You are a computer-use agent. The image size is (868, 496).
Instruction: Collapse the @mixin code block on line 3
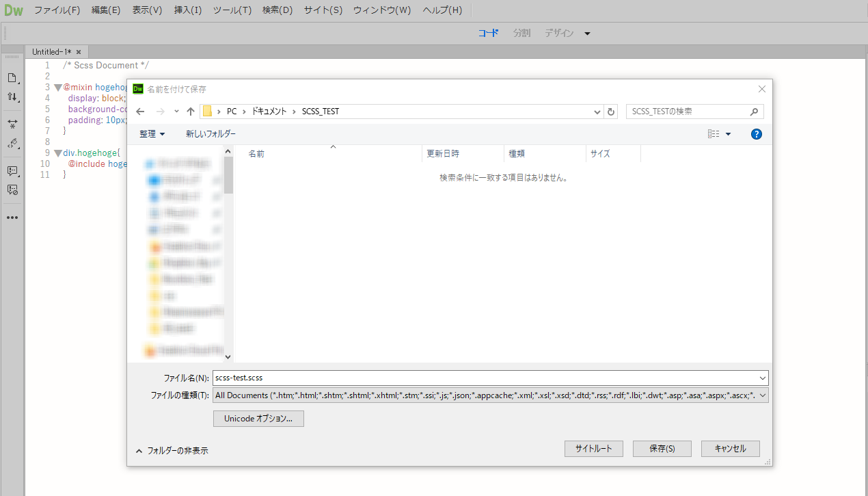tap(57, 87)
